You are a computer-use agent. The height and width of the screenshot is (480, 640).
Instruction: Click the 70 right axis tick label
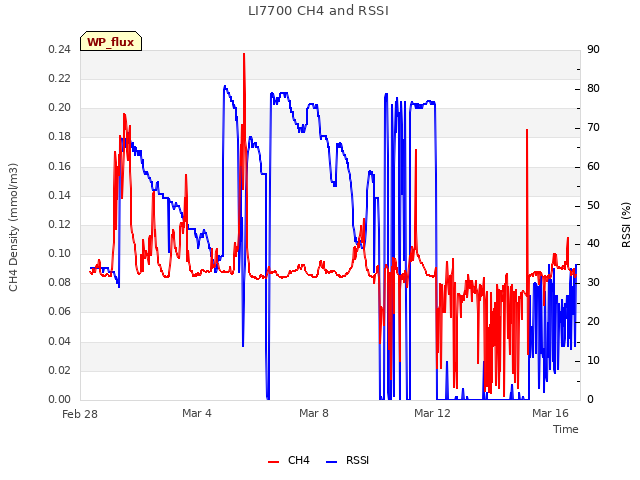(593, 127)
